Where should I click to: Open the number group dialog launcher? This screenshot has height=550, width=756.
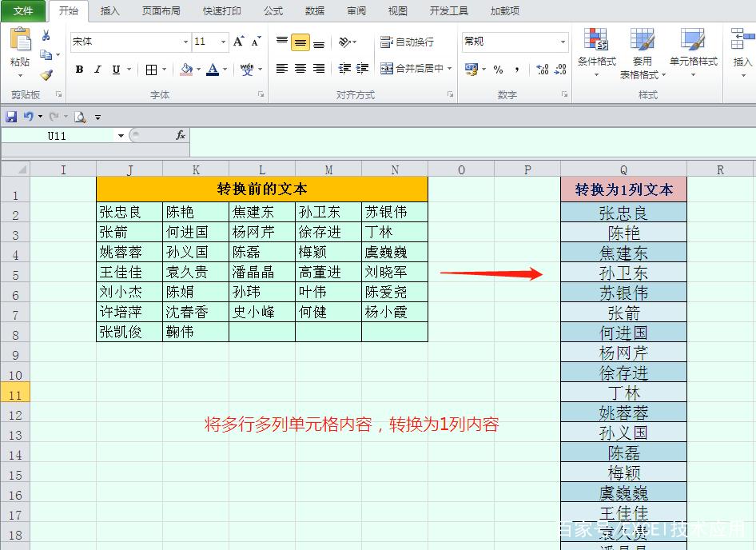[564, 94]
